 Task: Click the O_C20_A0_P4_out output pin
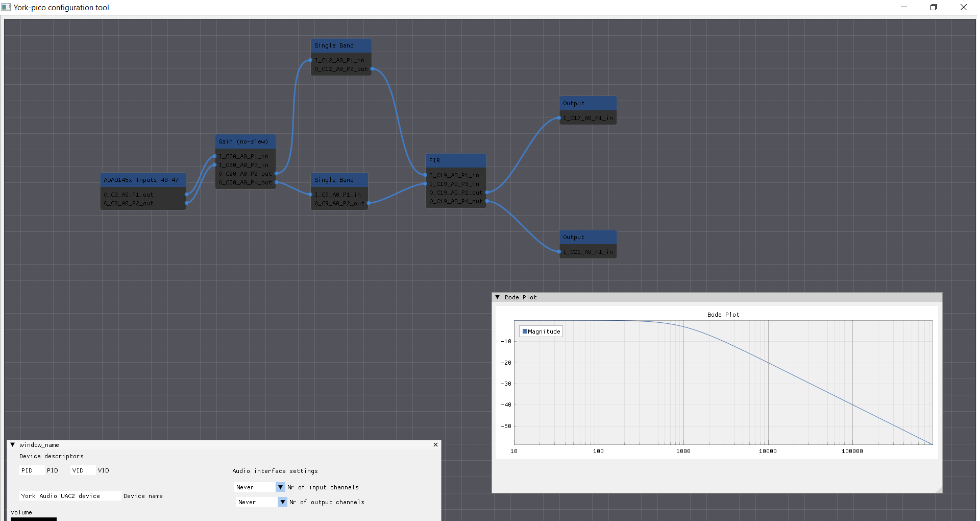pos(276,182)
